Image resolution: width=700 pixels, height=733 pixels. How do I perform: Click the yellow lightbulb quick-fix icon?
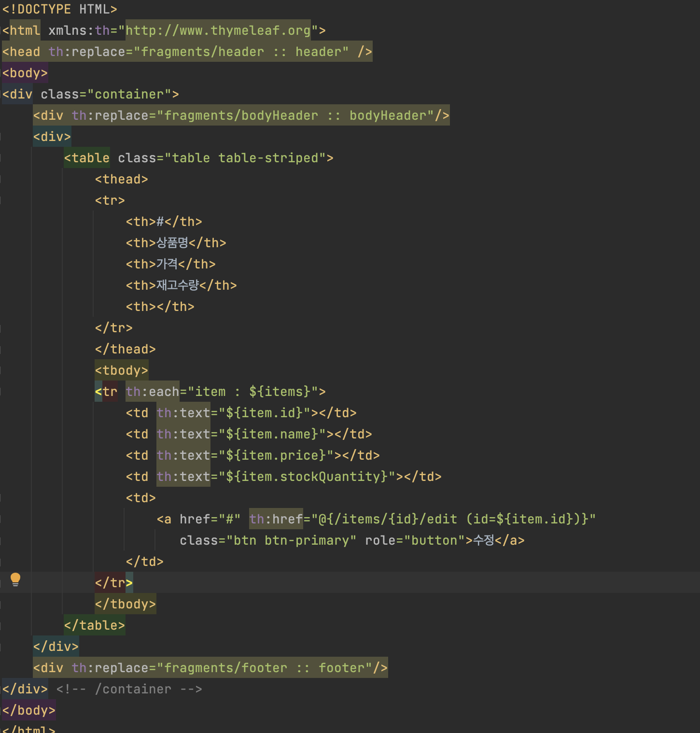tap(15, 579)
